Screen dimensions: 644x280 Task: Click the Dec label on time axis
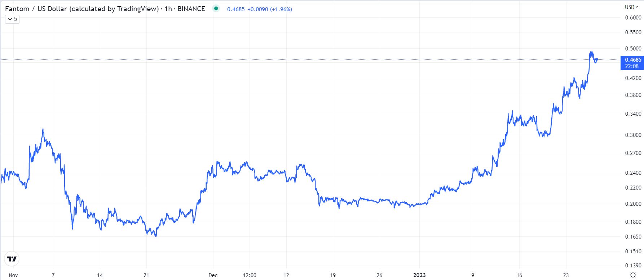[x=213, y=275]
